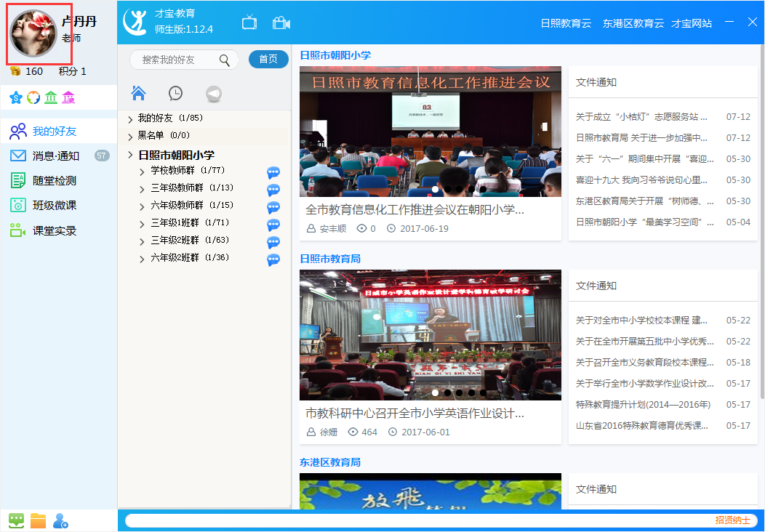
Task: Click the TV icon in the title bar
Action: point(249,23)
